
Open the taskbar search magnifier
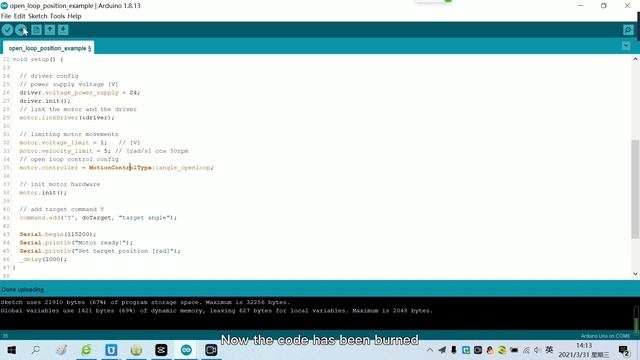(x=36, y=350)
